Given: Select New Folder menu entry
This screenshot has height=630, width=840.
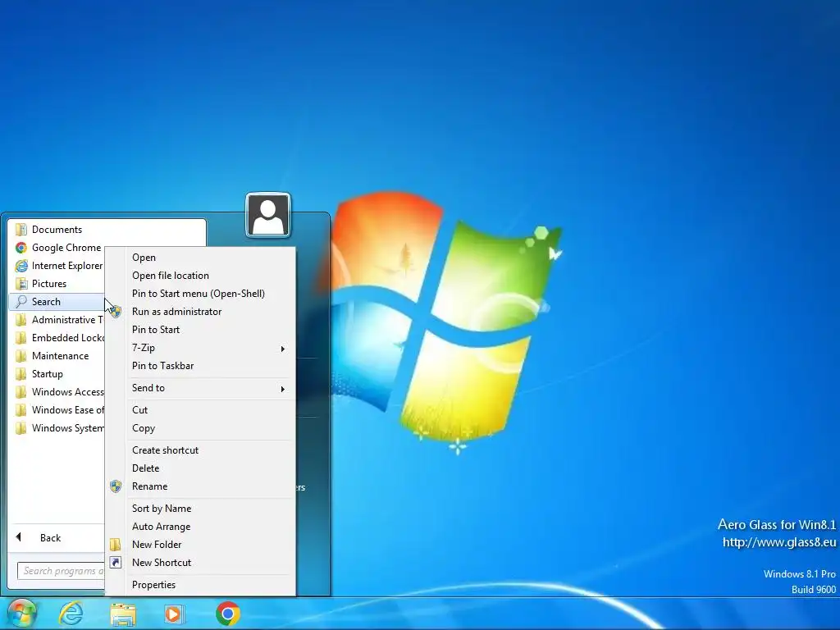Looking at the screenshot, I should [200, 545].
